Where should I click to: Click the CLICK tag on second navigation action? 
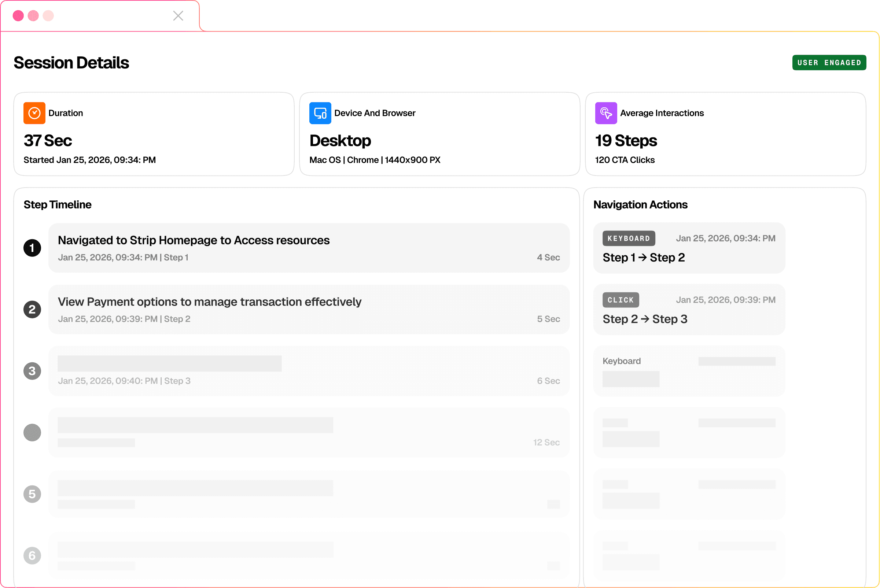(x=621, y=300)
